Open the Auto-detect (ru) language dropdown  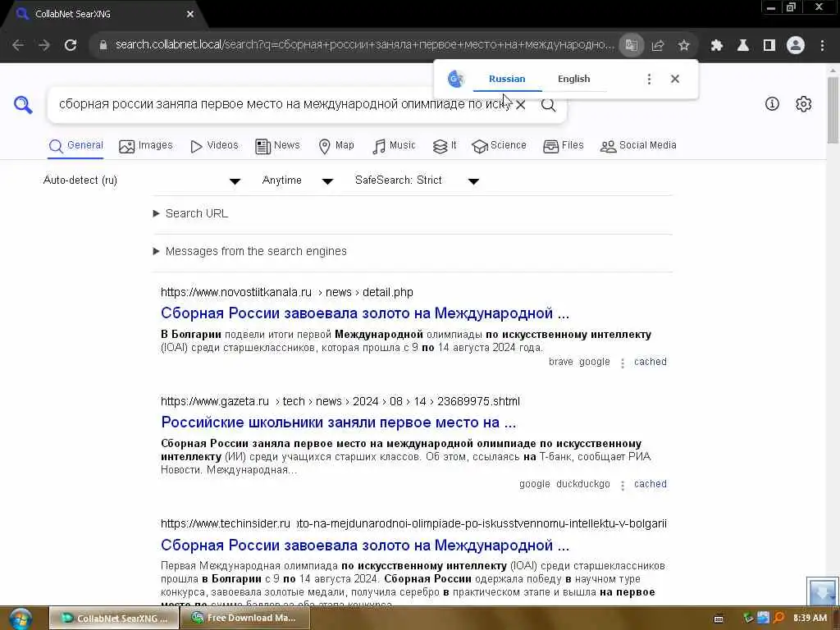point(141,180)
